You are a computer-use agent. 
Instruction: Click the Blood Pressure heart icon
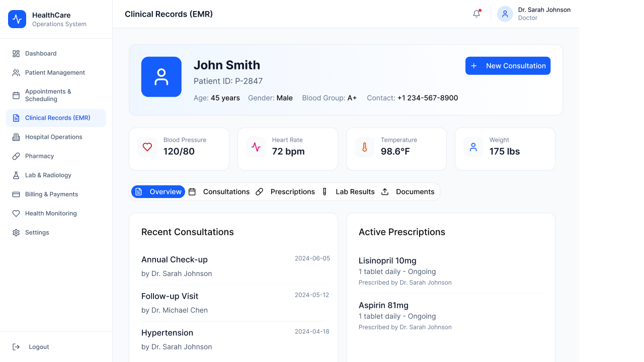pos(147,147)
